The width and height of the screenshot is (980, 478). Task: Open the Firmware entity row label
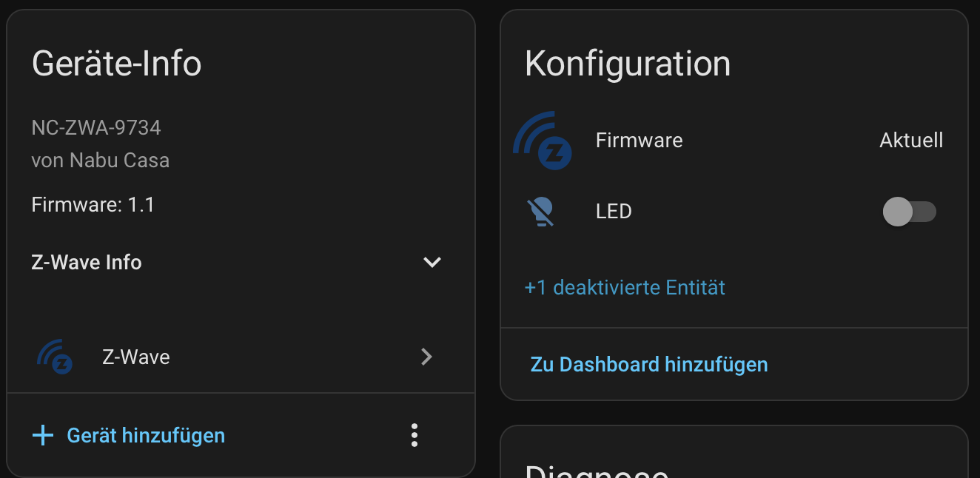(639, 141)
